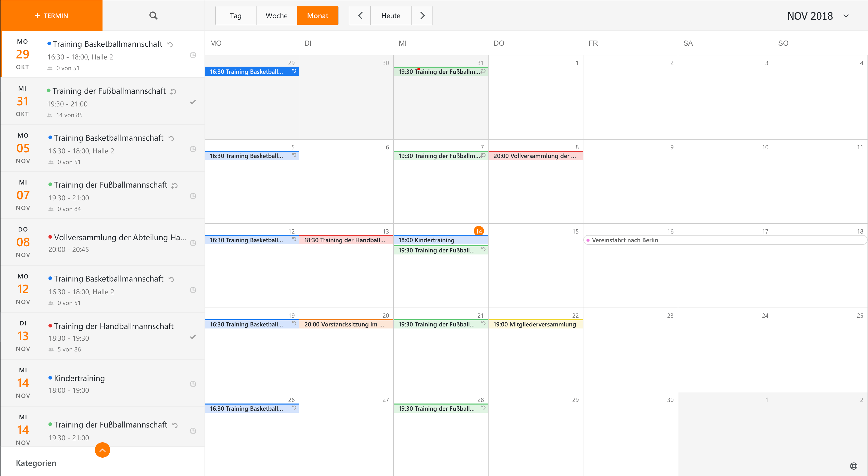868x476 pixels.
Task: Click recurrence icon beside 12 NOV Basketball title
Action: click(171, 279)
